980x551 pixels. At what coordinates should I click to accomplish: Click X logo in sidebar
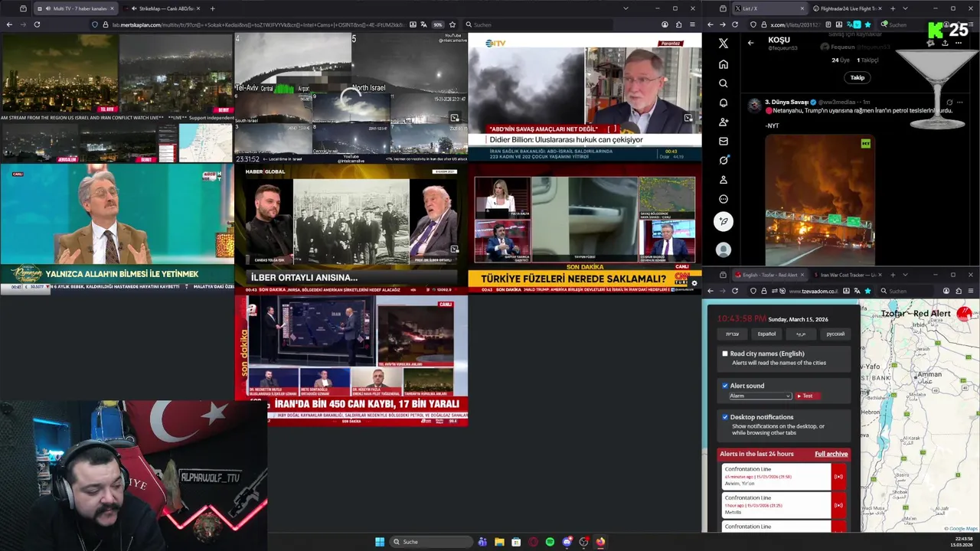point(724,44)
